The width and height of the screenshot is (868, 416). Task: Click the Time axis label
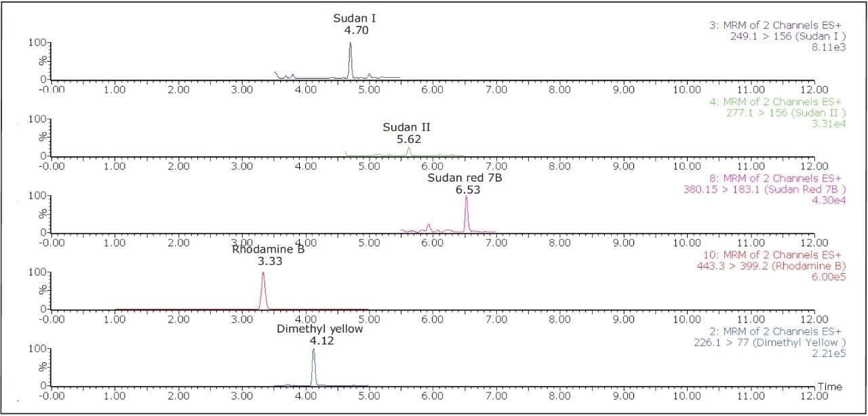point(829,386)
